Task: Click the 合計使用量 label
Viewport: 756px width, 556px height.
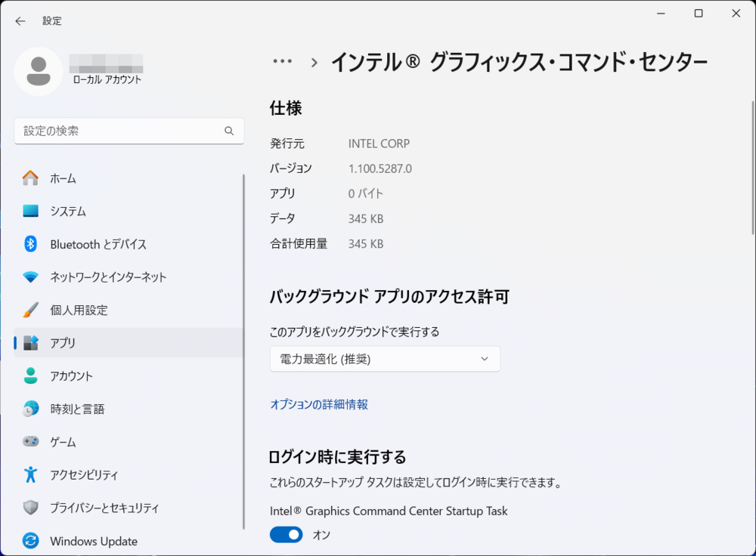Action: pos(299,244)
